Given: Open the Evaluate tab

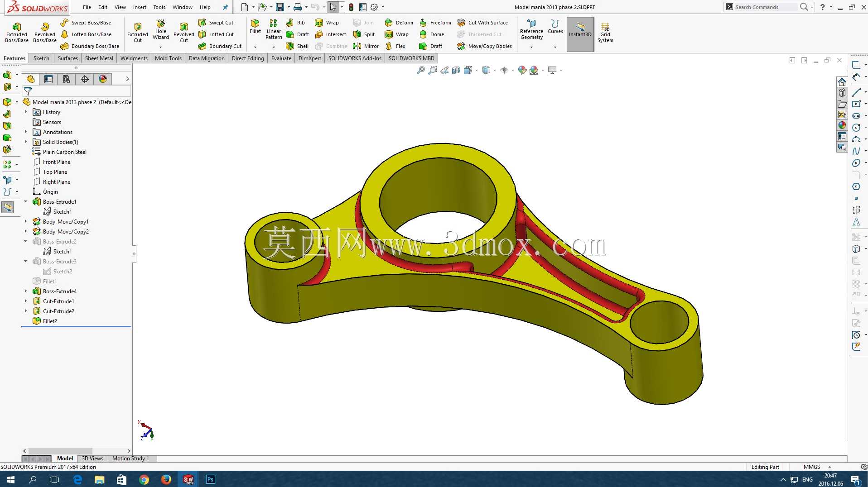Looking at the screenshot, I should pyautogui.click(x=281, y=58).
